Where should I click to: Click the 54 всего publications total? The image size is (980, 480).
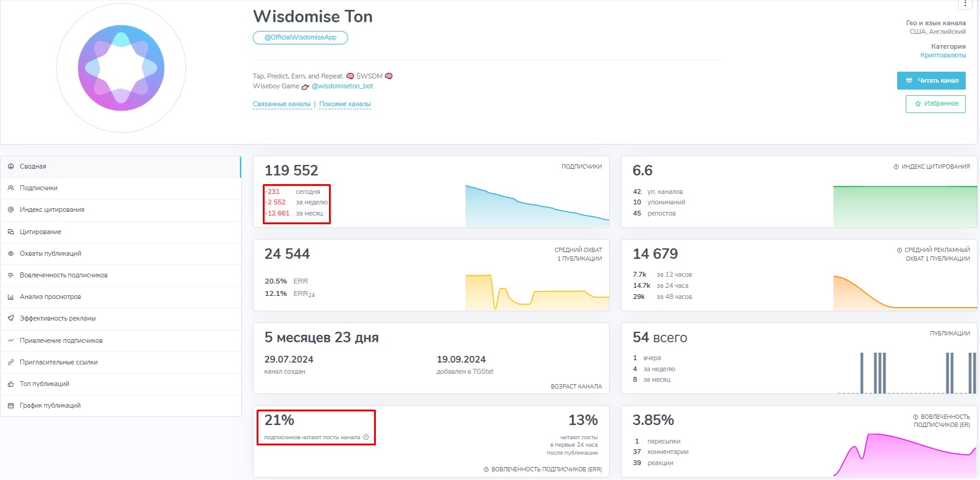[660, 337]
